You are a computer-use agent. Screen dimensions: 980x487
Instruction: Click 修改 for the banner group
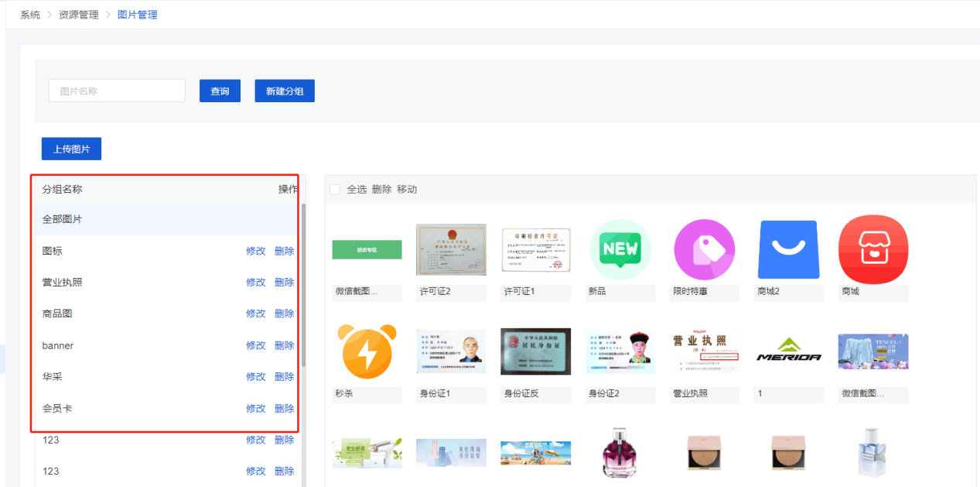(256, 345)
